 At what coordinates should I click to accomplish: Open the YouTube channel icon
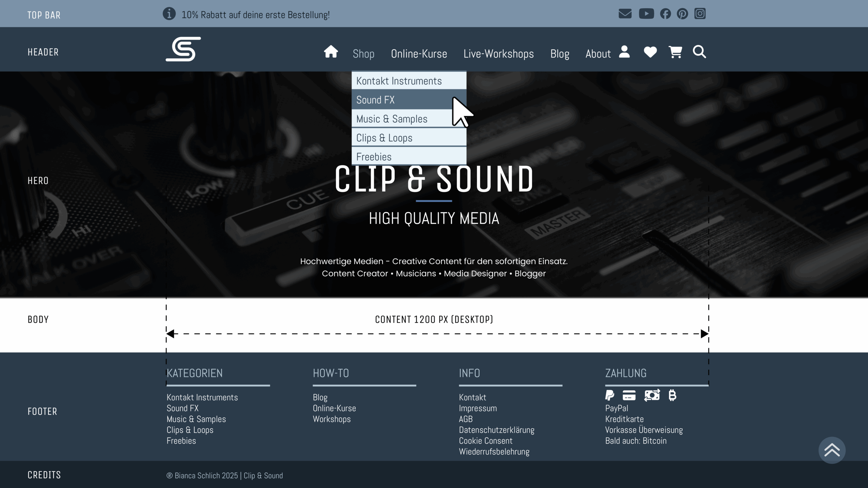[646, 14]
